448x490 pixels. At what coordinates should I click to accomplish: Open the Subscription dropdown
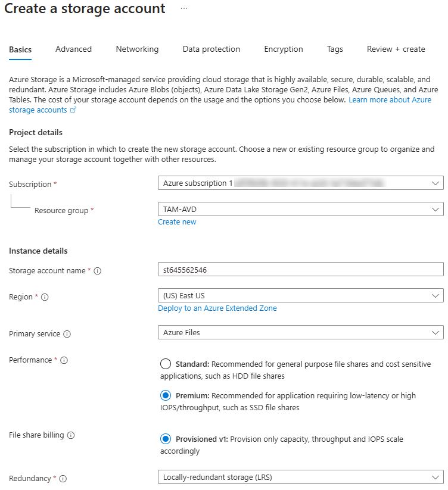click(300, 183)
